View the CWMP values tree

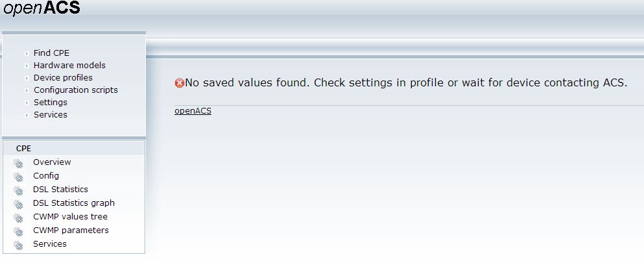point(70,217)
